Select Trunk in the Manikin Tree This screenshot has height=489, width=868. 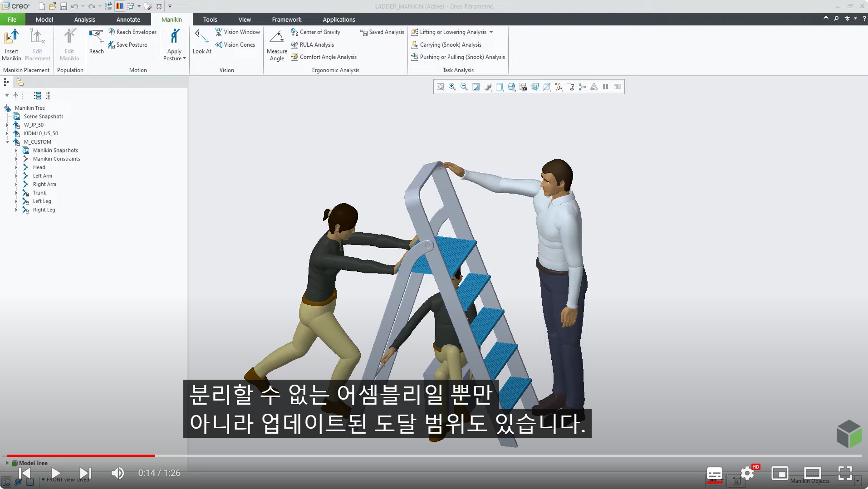point(39,193)
